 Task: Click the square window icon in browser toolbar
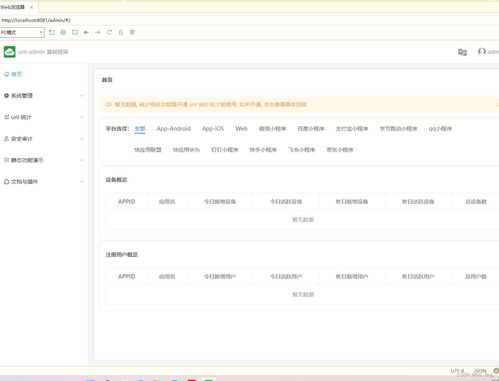pyautogui.click(x=75, y=32)
